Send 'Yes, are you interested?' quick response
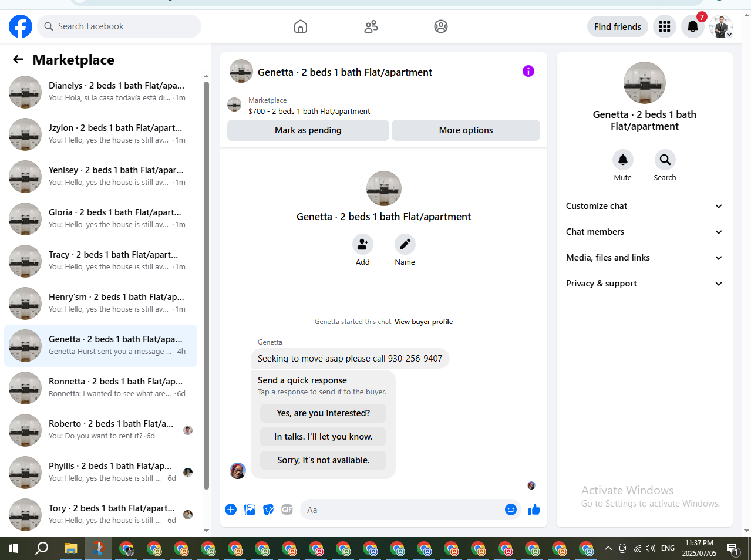The width and height of the screenshot is (751, 560). 323,413
